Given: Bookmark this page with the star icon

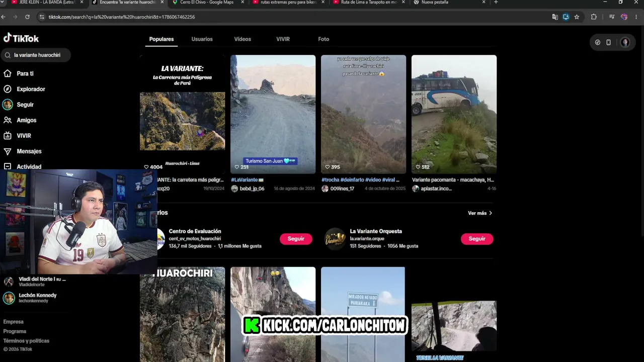Looking at the screenshot, I should (577, 17).
